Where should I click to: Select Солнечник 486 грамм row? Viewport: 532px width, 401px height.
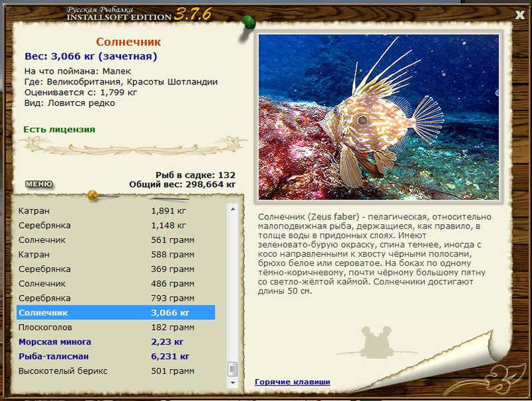click(x=116, y=283)
